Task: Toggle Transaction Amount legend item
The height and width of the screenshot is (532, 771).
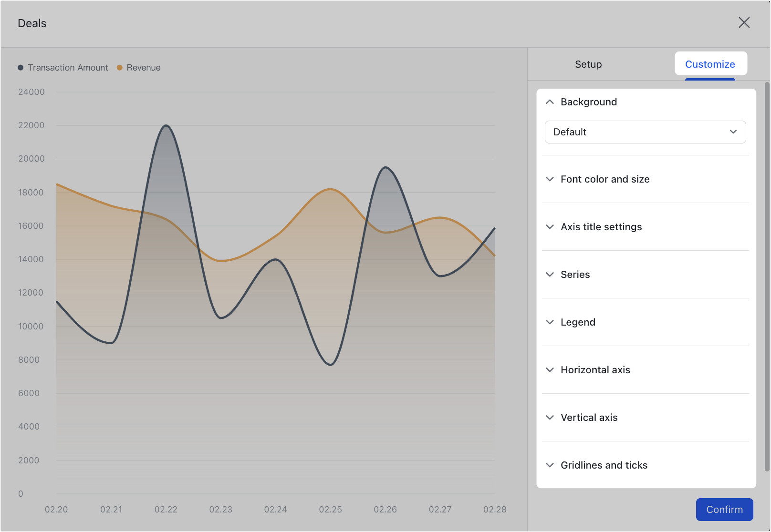Action: (x=63, y=68)
